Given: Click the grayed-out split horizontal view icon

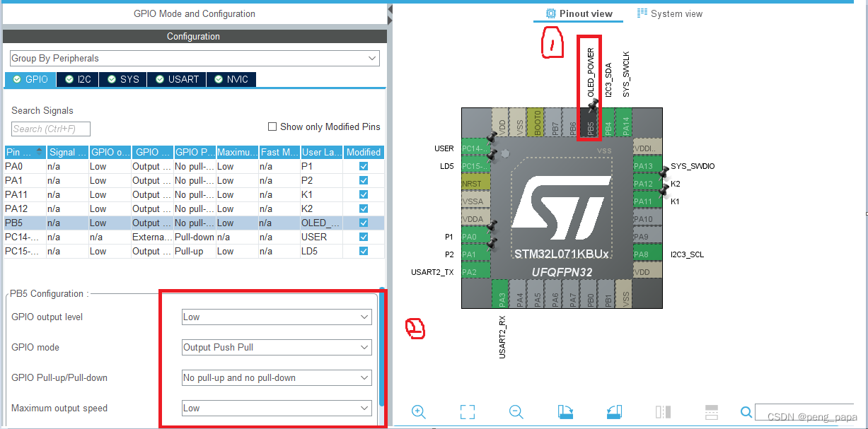Looking at the screenshot, I should coord(712,412).
